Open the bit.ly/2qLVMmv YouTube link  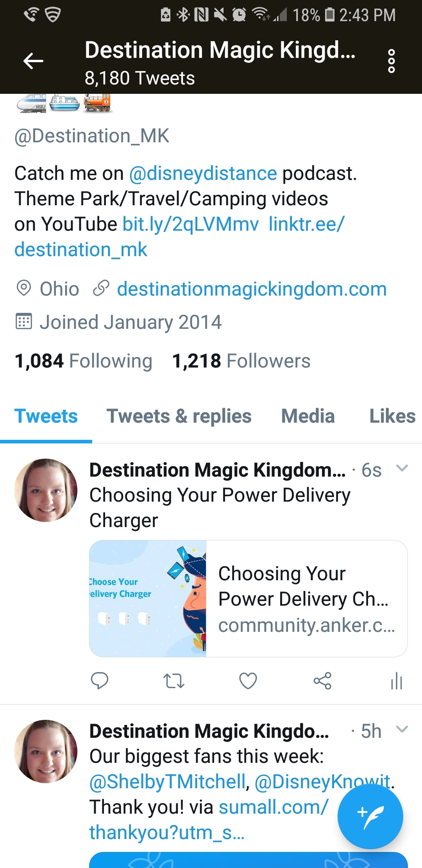(190, 224)
